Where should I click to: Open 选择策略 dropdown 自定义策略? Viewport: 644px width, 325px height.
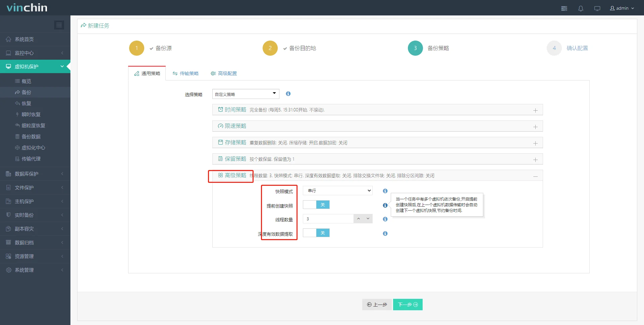tap(246, 94)
